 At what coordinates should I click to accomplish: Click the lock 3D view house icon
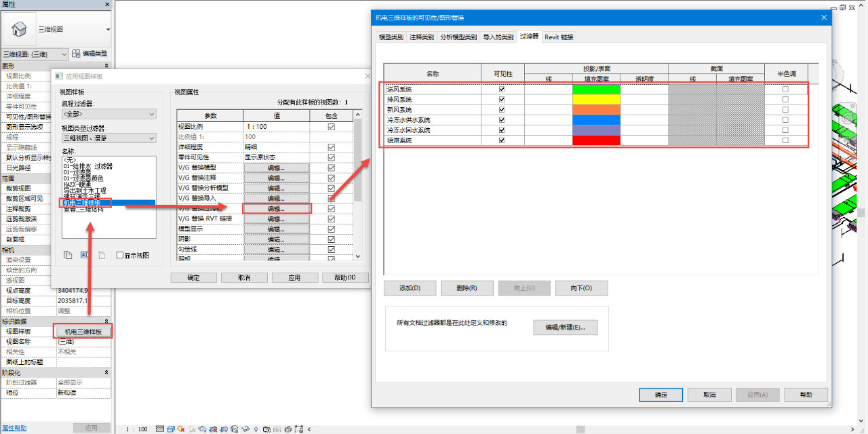[235, 429]
